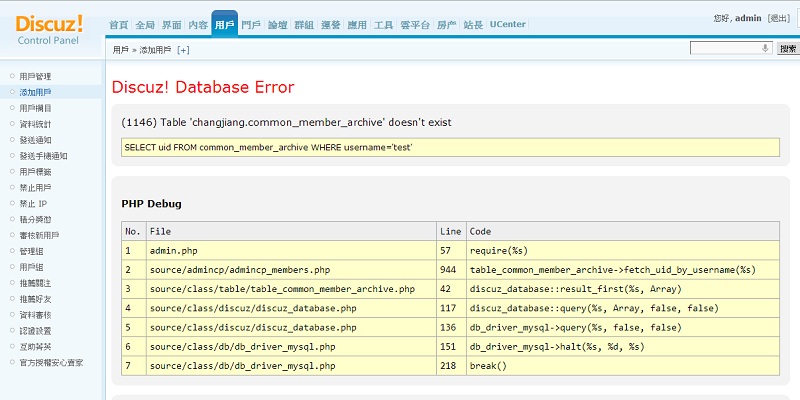
Task: Open 用戶管理 in the sidebar
Action: coord(35,77)
